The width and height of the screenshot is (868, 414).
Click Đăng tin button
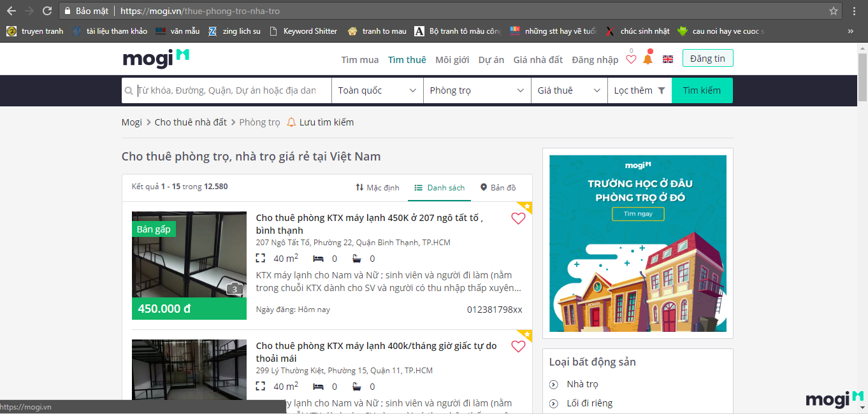(x=707, y=58)
